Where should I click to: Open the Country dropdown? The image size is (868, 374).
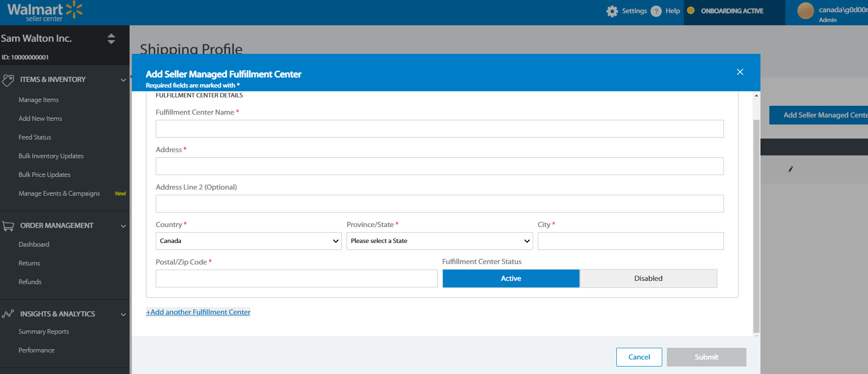click(248, 241)
